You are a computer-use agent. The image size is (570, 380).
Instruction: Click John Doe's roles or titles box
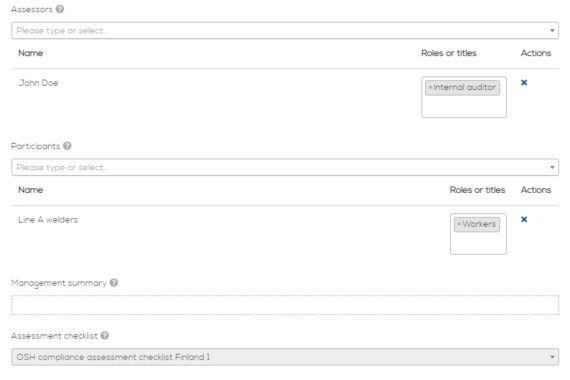click(x=464, y=97)
